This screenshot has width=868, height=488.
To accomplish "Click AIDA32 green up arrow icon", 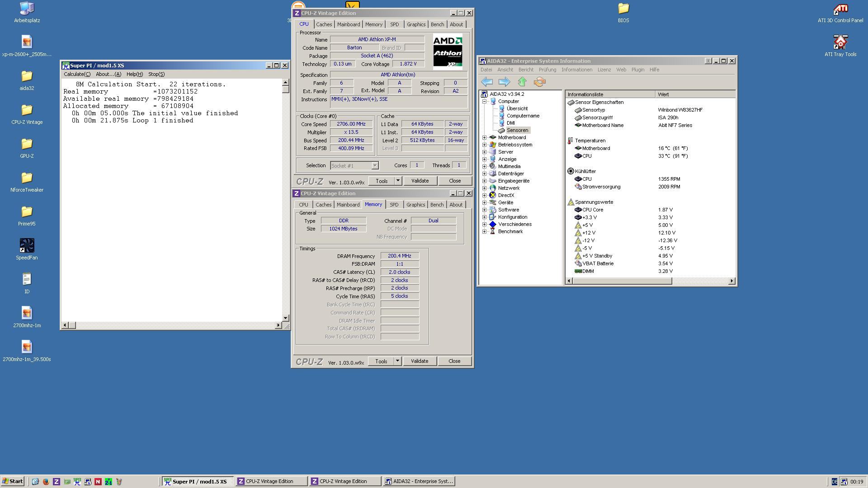I will (x=522, y=82).
